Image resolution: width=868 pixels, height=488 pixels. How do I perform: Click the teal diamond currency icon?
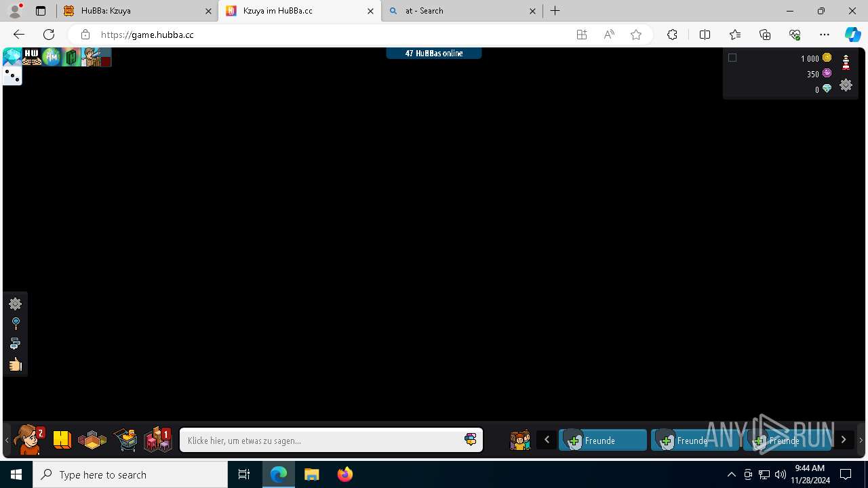point(827,89)
